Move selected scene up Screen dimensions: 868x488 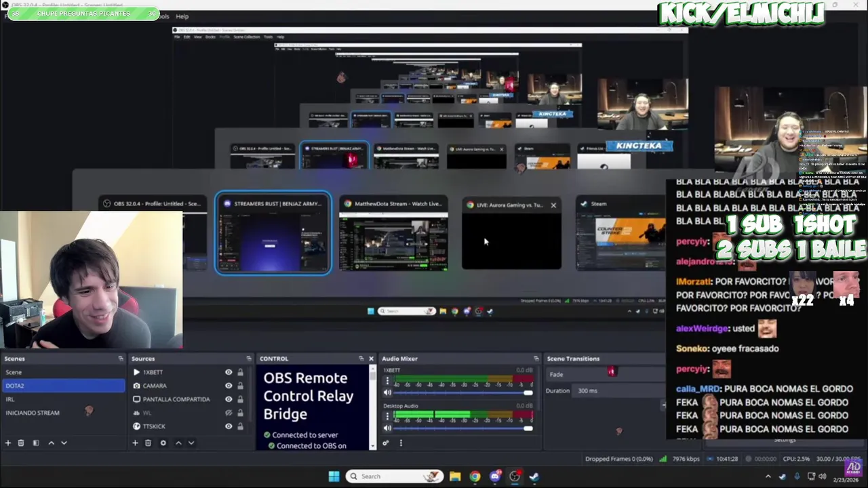tap(51, 443)
